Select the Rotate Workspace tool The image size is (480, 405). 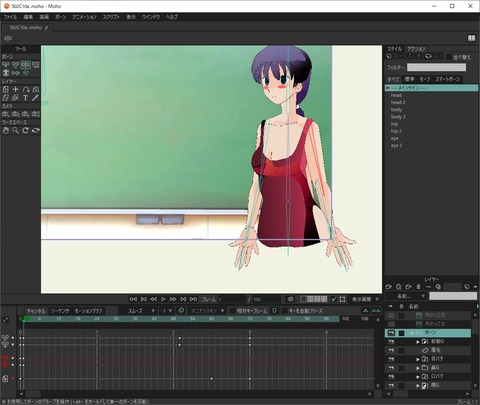coord(25,131)
